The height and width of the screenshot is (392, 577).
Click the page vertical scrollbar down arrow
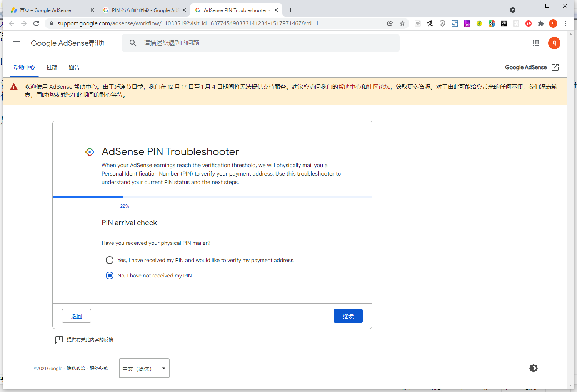tap(570, 385)
